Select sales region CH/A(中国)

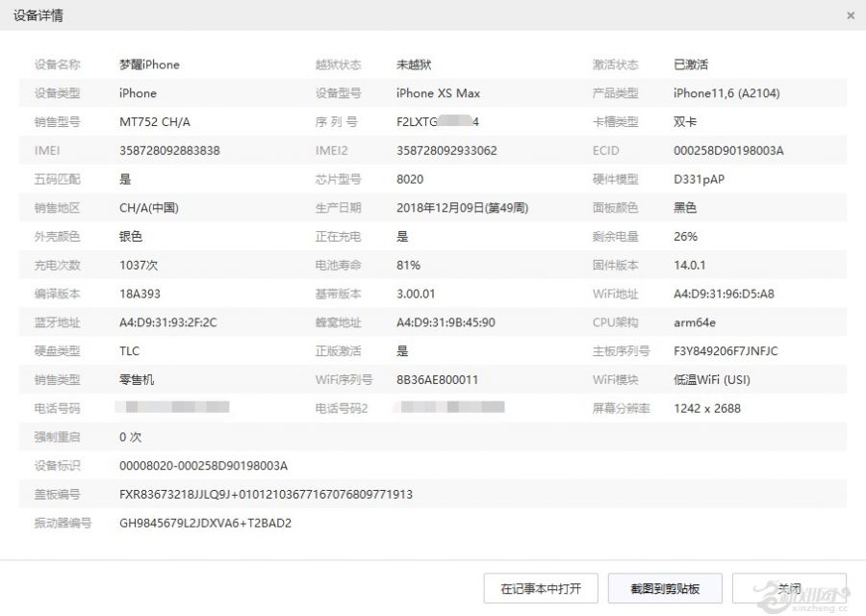point(149,208)
